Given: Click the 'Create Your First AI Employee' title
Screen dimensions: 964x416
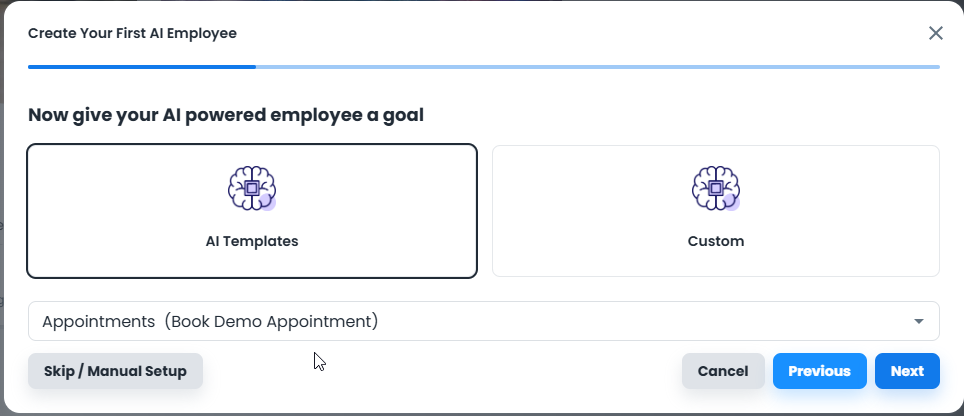Looking at the screenshot, I should click(132, 33).
